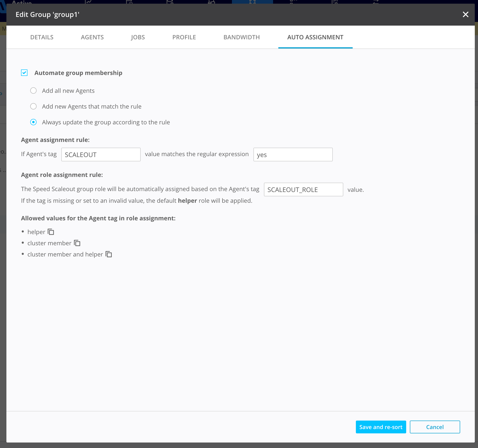Viewport: 478px width, 448px height.
Task: Edit the regular expression field 'yes'
Action: point(293,155)
